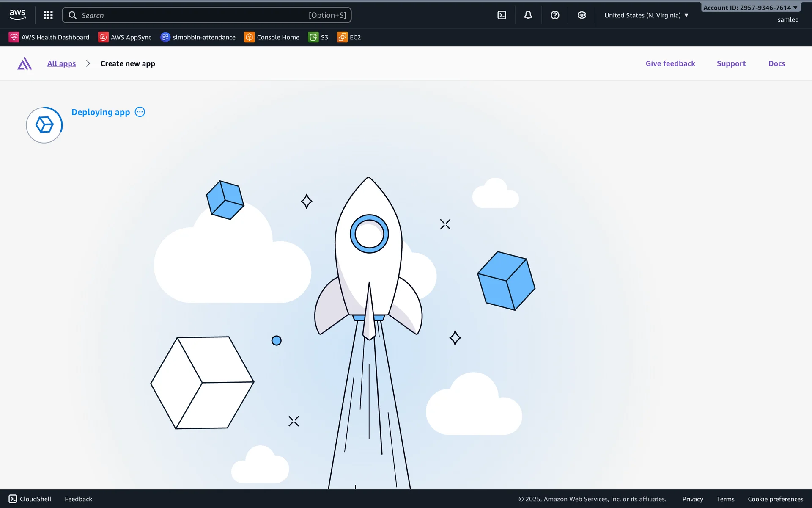812x508 pixels.
Task: Open the EC2 service shortcut
Action: click(x=349, y=37)
